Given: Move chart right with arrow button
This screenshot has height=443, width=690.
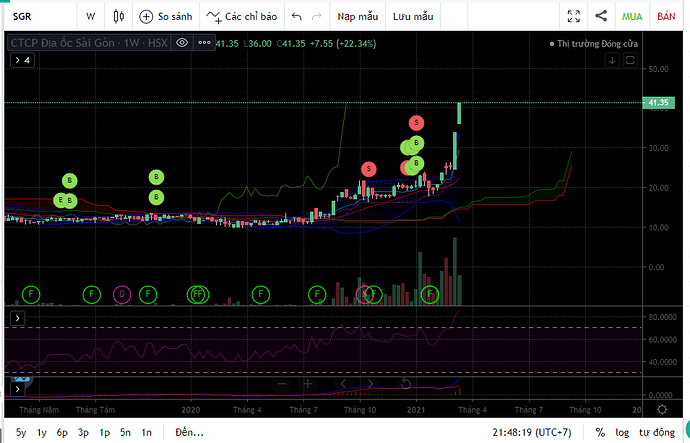Looking at the screenshot, I should [x=371, y=384].
